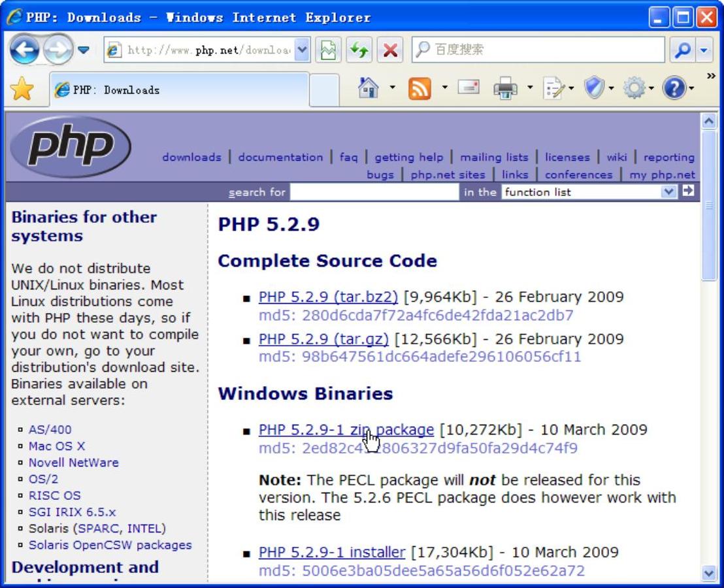Download PHP 5.2.9 (tar.gz) source

tap(323, 339)
